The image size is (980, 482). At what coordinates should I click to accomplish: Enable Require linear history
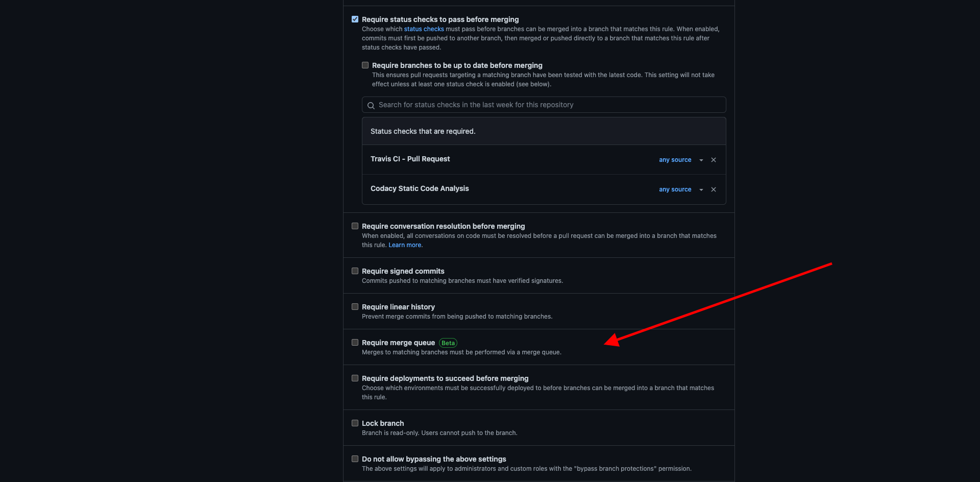tap(355, 306)
